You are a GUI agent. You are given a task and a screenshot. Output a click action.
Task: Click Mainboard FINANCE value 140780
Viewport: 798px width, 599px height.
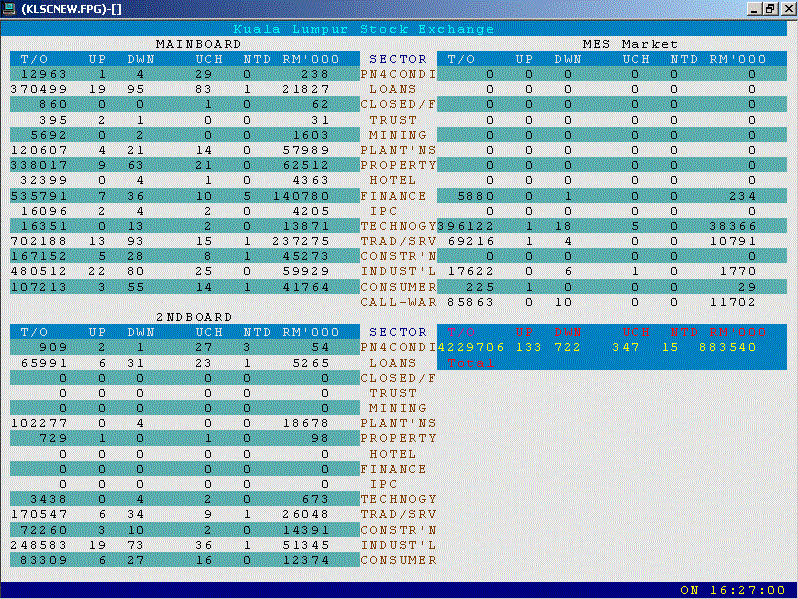pyautogui.click(x=301, y=196)
